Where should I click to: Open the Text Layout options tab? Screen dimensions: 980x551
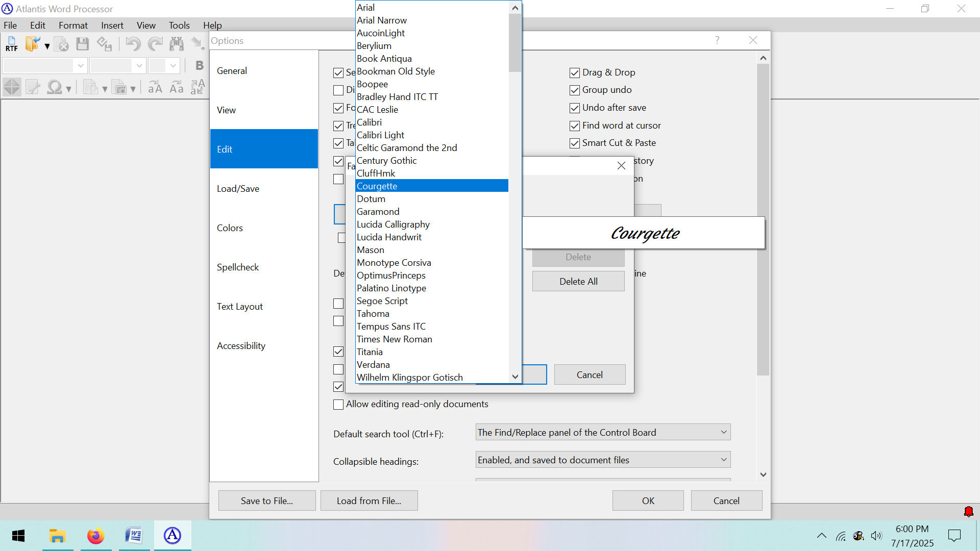pos(264,307)
